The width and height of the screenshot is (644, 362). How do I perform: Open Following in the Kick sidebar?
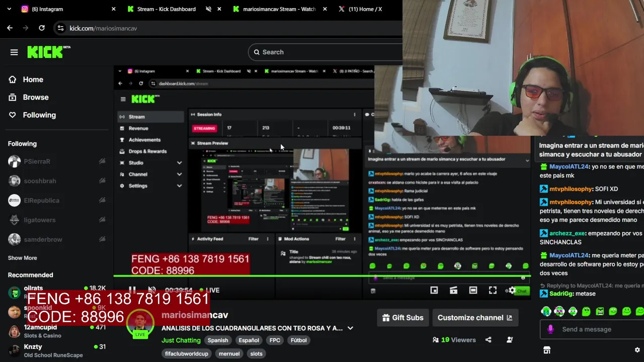(x=32, y=115)
